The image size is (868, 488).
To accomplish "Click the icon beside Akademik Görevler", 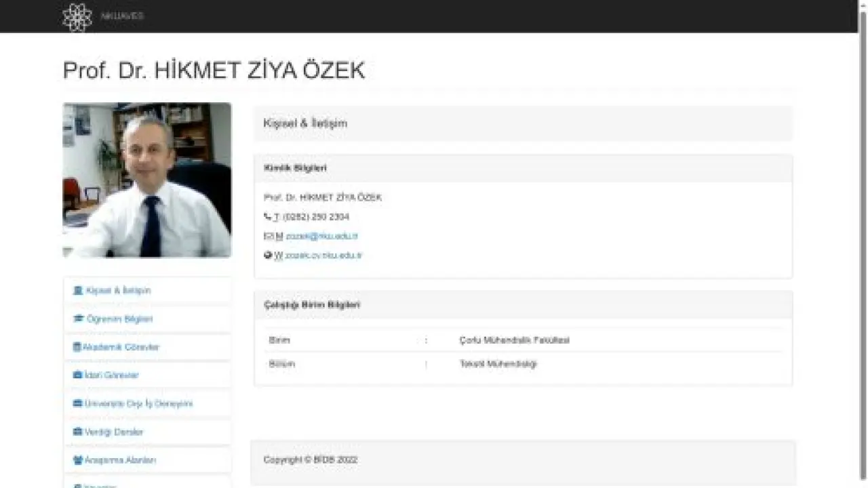I will [x=77, y=347].
